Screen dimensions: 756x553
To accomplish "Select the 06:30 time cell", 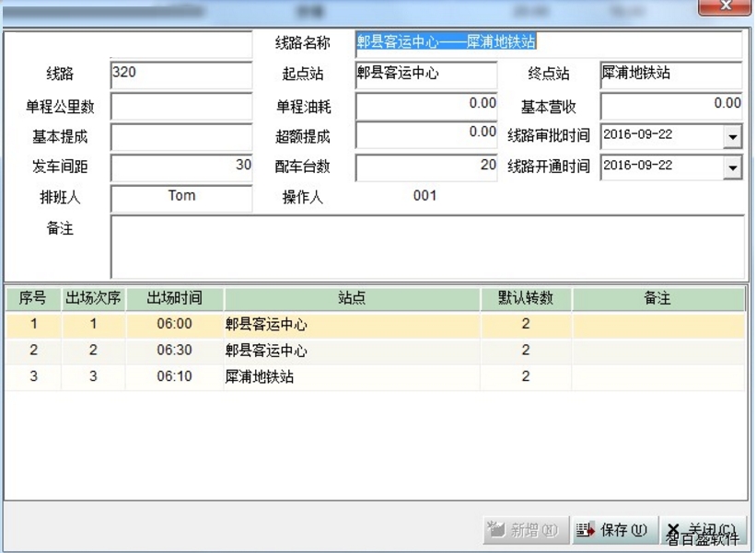I will [175, 351].
